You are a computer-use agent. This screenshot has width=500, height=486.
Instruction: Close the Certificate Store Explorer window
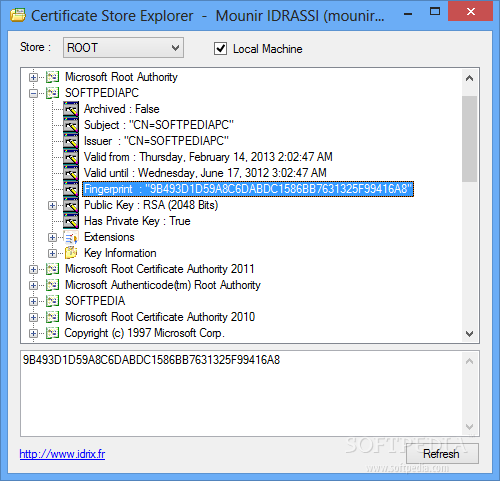[x=471, y=12]
